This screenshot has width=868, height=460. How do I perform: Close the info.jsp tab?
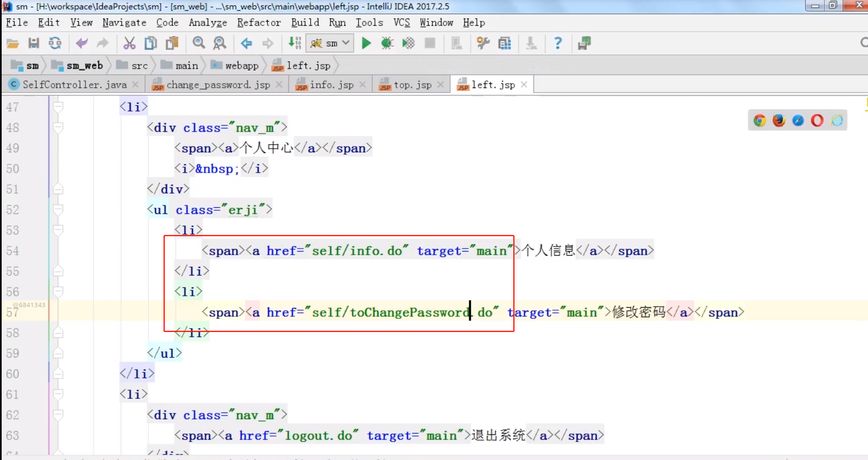pos(363,85)
